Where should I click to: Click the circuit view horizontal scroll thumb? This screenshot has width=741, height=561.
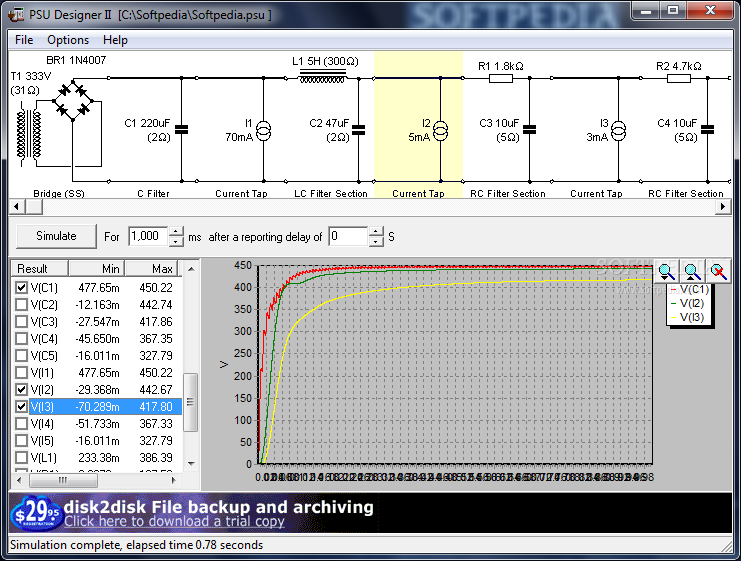(x=34, y=207)
